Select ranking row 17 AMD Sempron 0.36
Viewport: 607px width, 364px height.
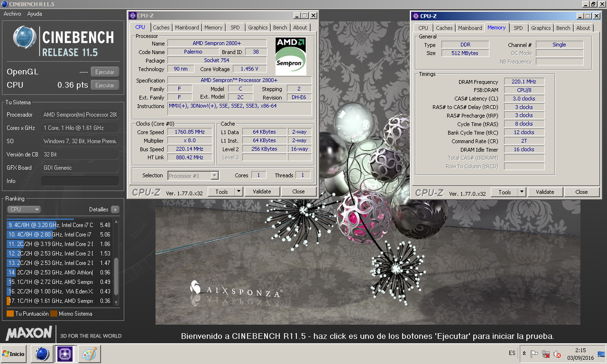pyautogui.click(x=59, y=300)
